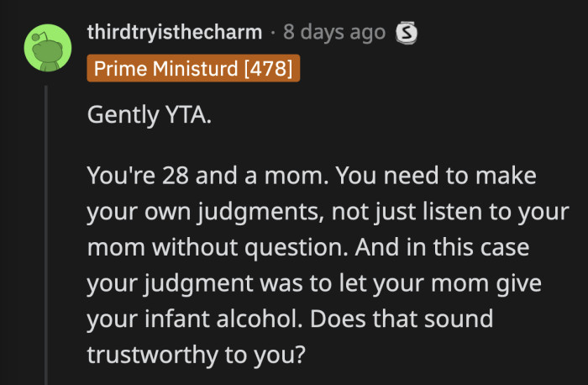Click the orange Prime Ministurd flair
The height and width of the screenshot is (385, 588).
pyautogui.click(x=192, y=68)
